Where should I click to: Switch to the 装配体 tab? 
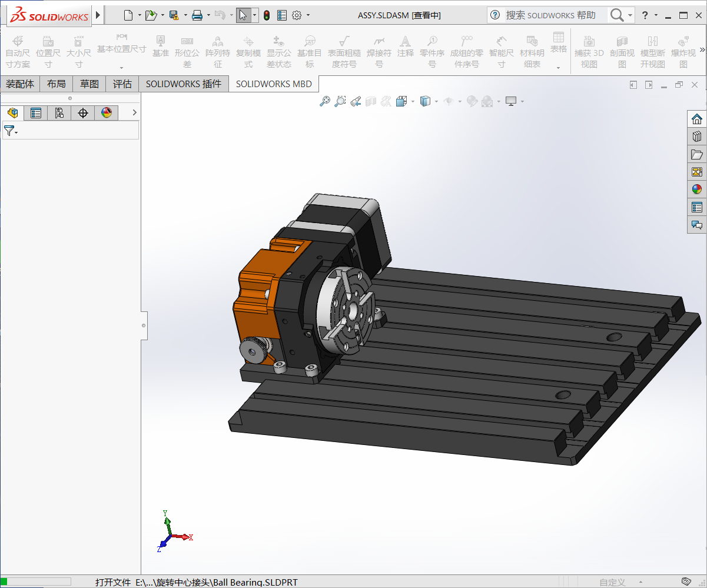point(20,84)
